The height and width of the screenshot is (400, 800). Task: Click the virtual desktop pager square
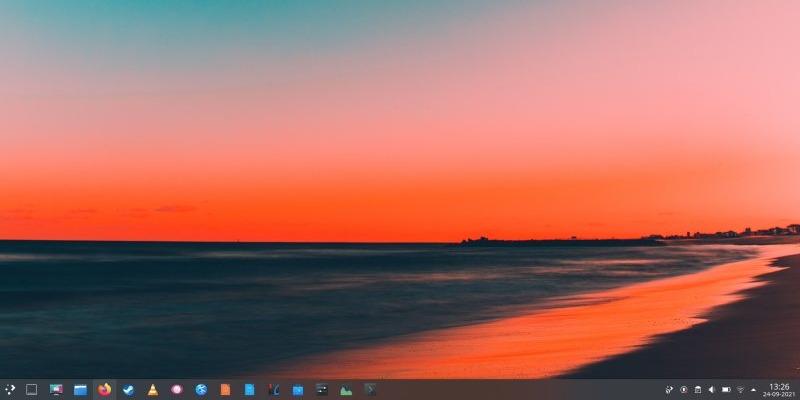tap(32, 389)
